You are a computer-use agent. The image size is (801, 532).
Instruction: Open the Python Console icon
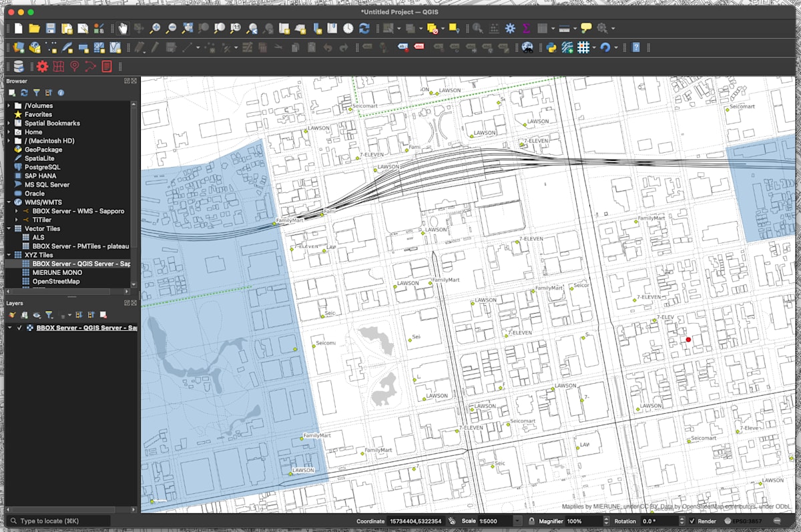click(x=551, y=47)
